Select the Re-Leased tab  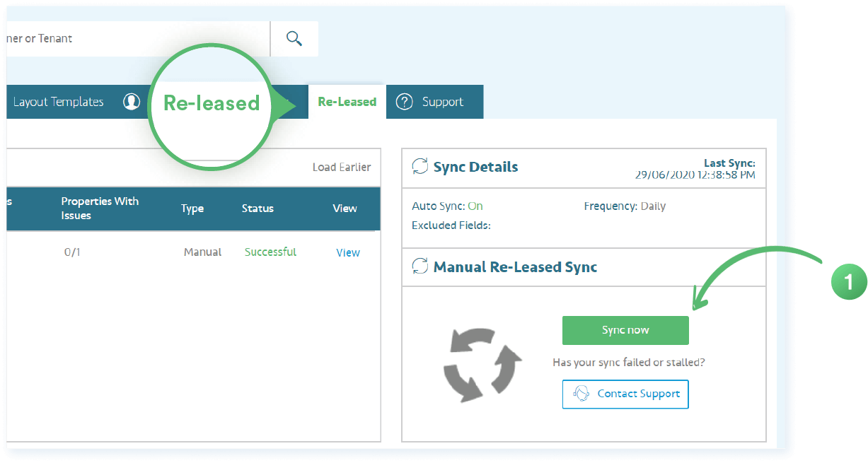pos(347,102)
